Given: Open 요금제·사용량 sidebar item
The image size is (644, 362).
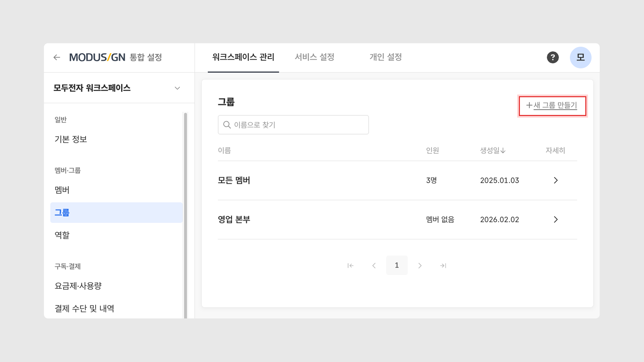Looking at the screenshot, I should [x=78, y=286].
